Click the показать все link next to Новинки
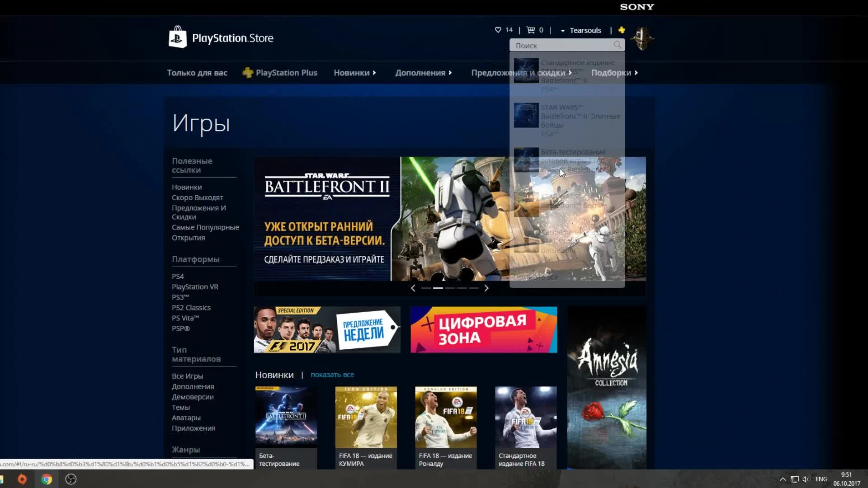 point(332,375)
